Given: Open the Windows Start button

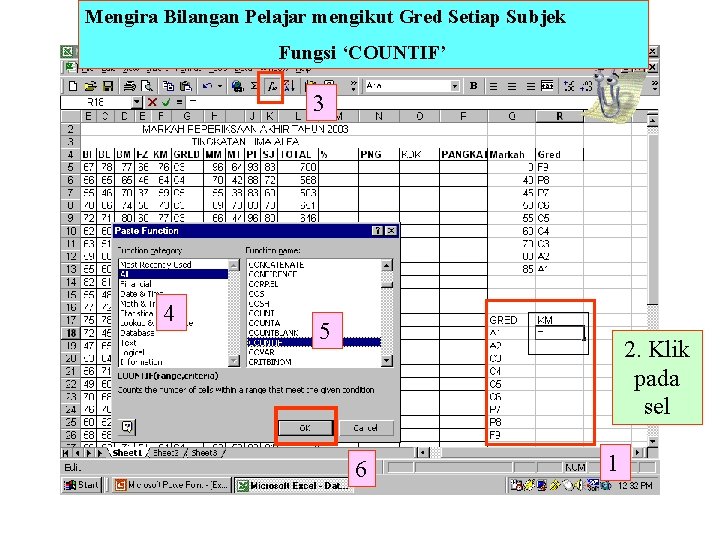Looking at the screenshot, I should (82, 485).
